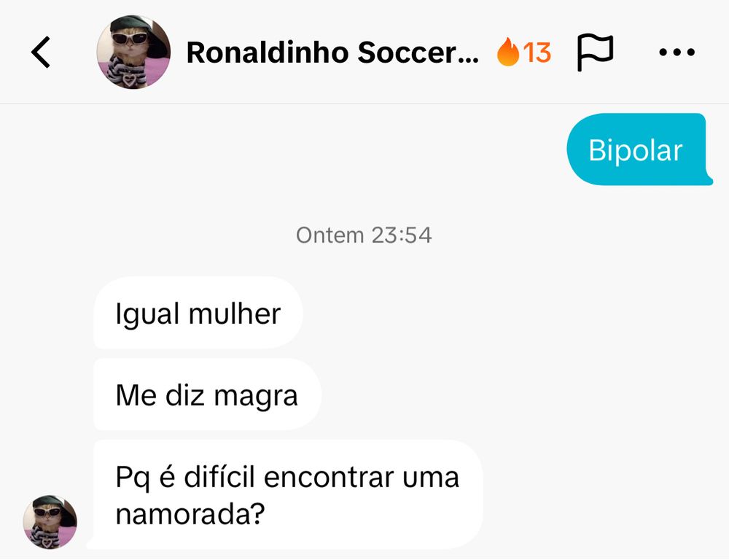Tap small cat avatar beside last message
Screen dimensions: 729x560
coord(50,522)
